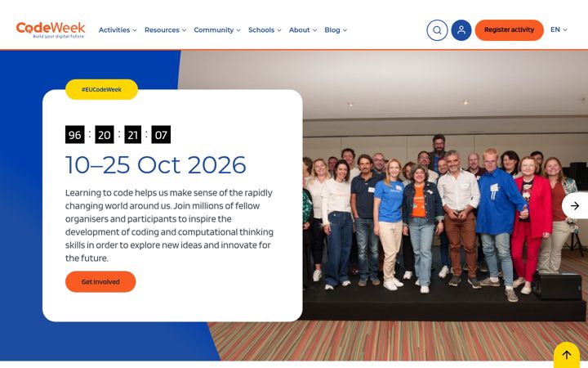The width and height of the screenshot is (588, 368).
Task: Click the countdown hours value 20
Action: click(105, 134)
